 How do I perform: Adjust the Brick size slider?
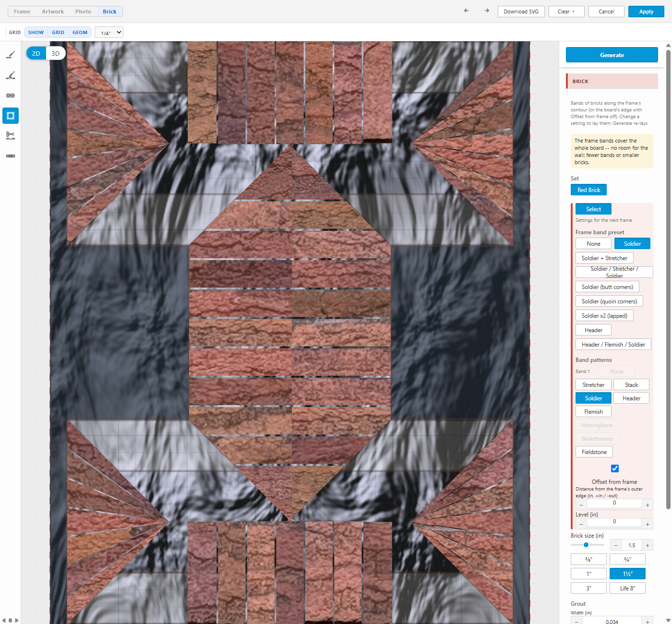[x=588, y=545]
